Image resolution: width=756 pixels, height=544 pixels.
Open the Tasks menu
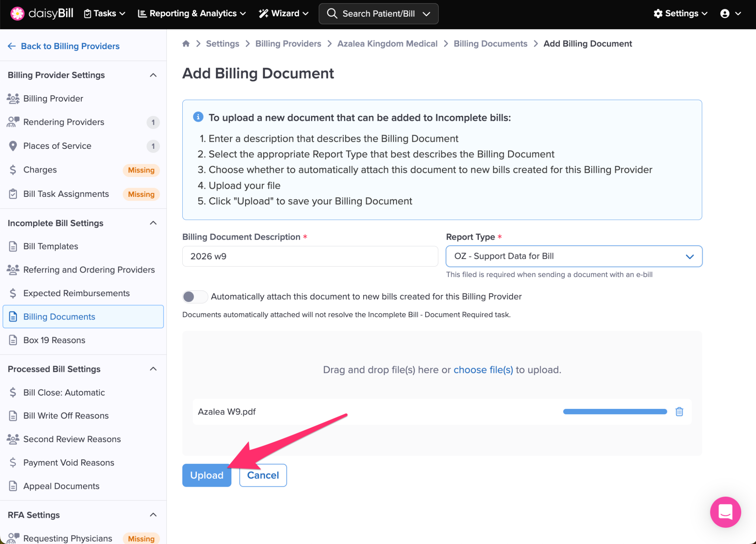pyautogui.click(x=104, y=14)
